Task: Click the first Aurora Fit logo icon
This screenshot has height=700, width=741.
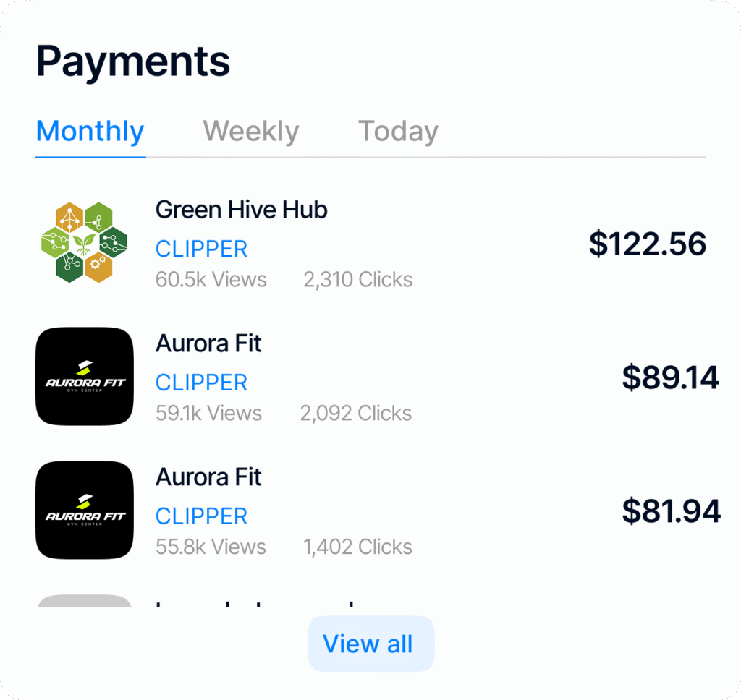Action: [x=85, y=376]
